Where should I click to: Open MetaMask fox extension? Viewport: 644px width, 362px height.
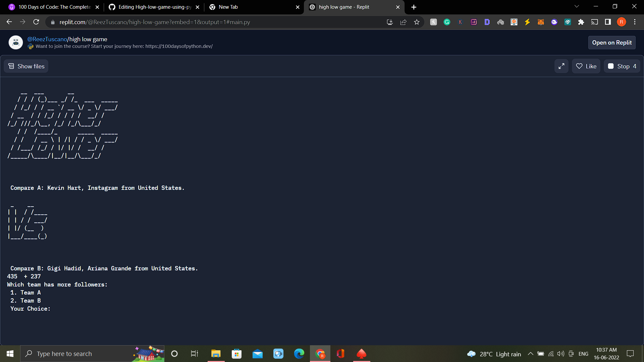[541, 22]
